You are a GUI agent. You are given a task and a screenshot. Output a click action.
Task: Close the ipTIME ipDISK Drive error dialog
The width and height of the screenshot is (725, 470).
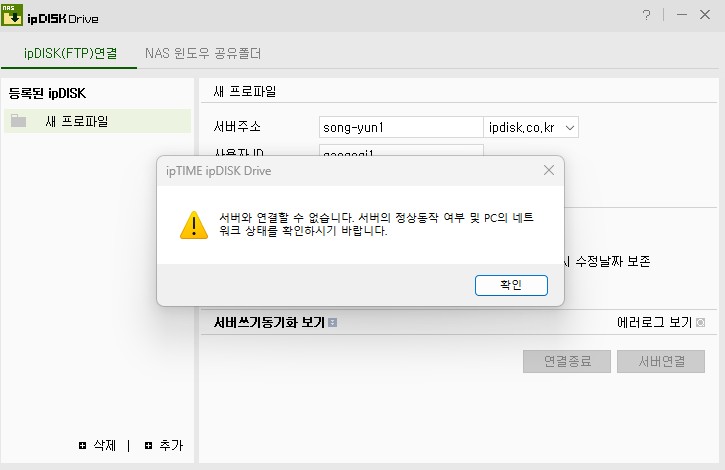point(549,170)
